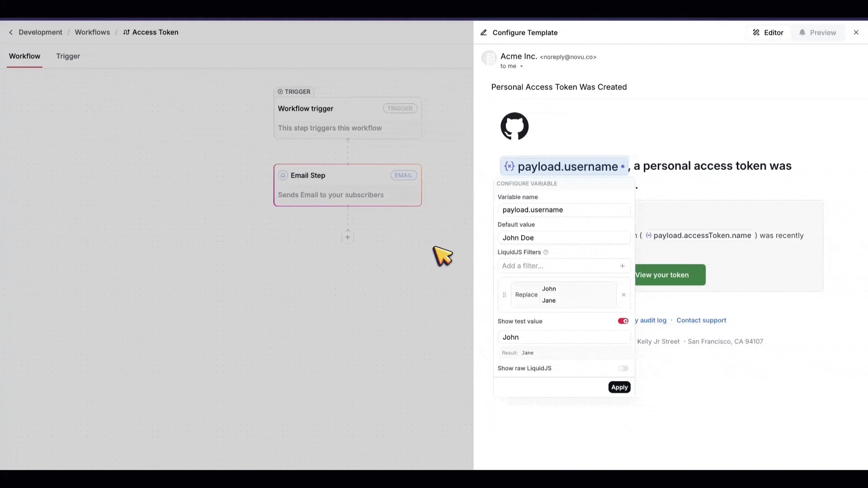Close the Configure Template panel
The image size is (868, 488).
coord(856,33)
